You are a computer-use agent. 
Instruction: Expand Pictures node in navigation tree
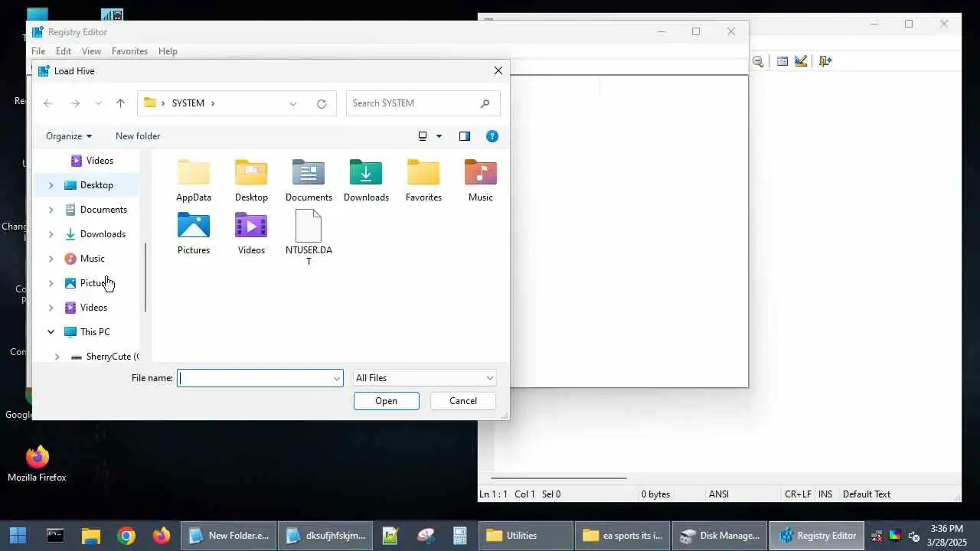pos(51,283)
